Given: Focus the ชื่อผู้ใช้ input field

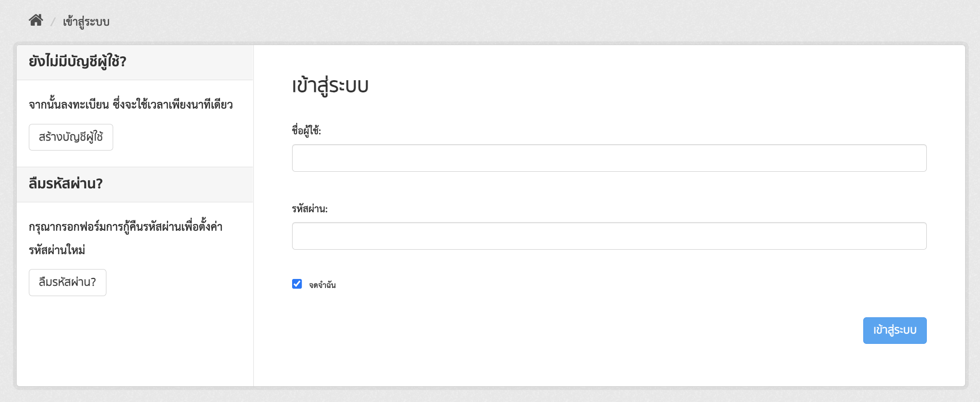Looking at the screenshot, I should 609,158.
